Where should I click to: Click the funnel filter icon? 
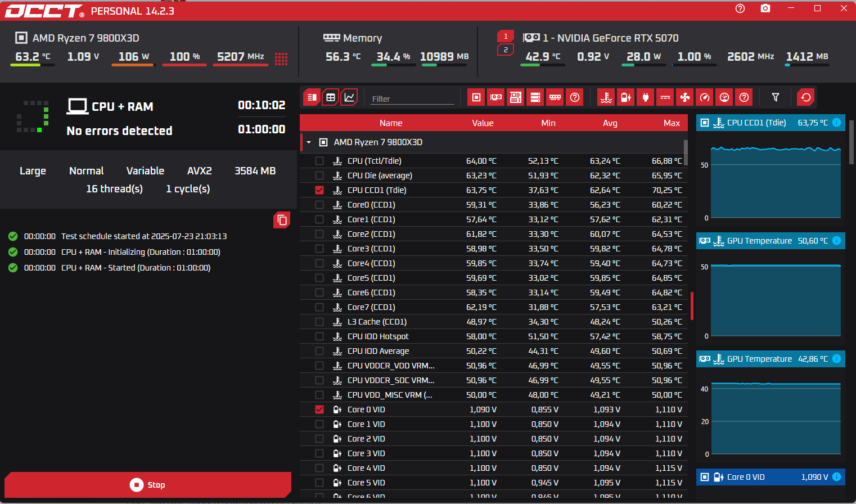tap(776, 97)
